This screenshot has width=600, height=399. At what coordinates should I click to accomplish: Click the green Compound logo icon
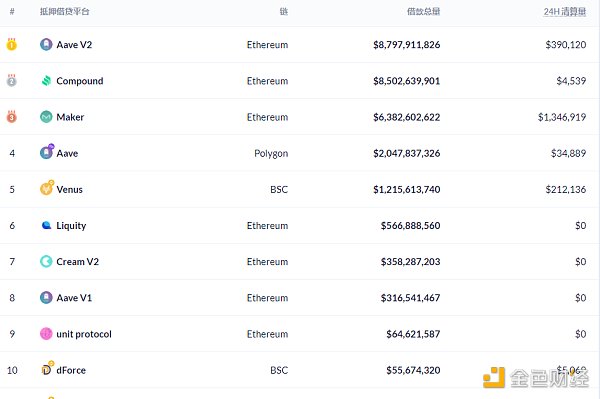[x=46, y=81]
